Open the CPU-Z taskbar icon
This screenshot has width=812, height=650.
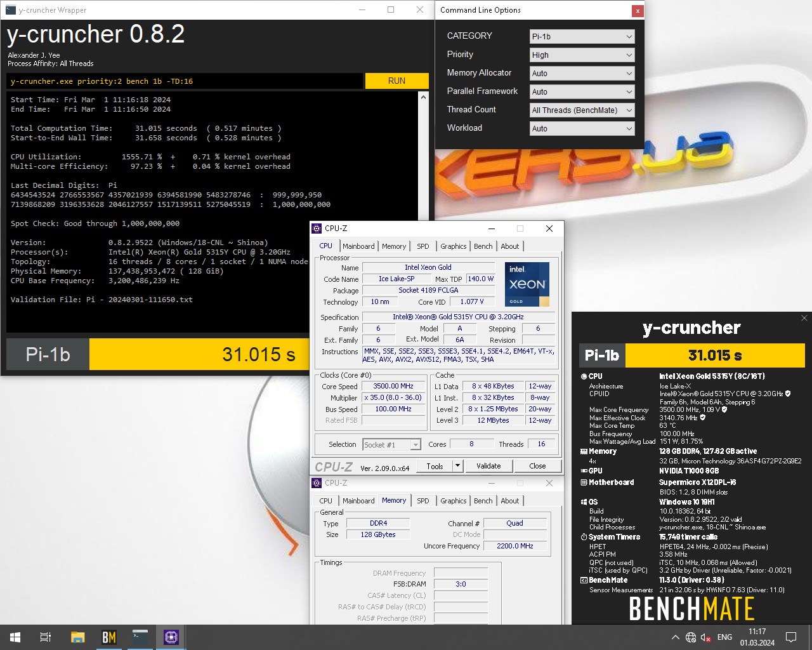[171, 637]
